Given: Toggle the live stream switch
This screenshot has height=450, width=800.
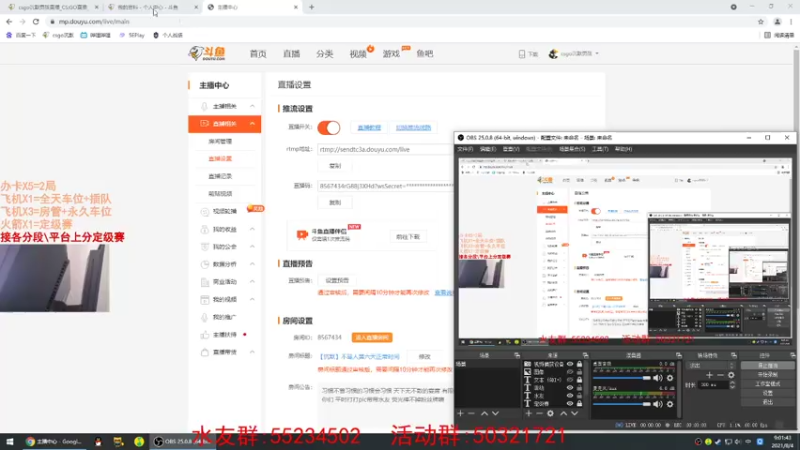Looking at the screenshot, I should [x=329, y=128].
